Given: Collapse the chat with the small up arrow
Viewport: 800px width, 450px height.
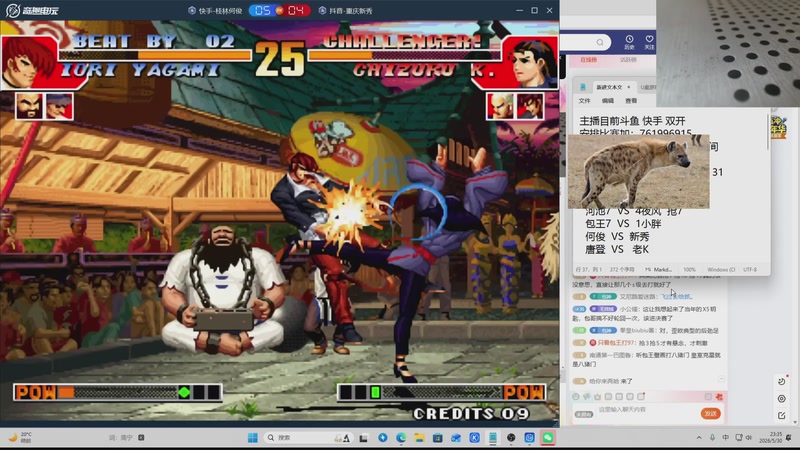Looking at the screenshot, I should pos(721,379).
